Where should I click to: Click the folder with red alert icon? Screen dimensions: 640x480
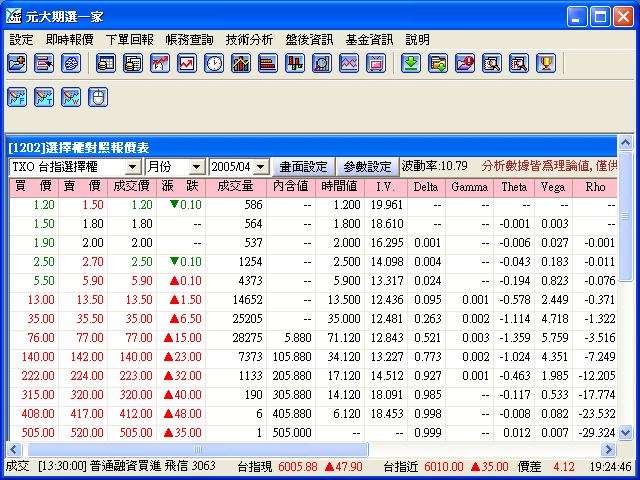click(464, 63)
